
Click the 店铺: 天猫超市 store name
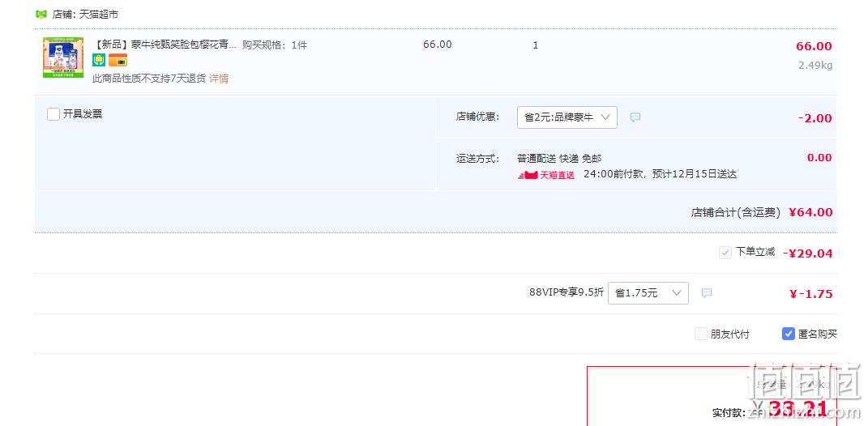pos(85,15)
